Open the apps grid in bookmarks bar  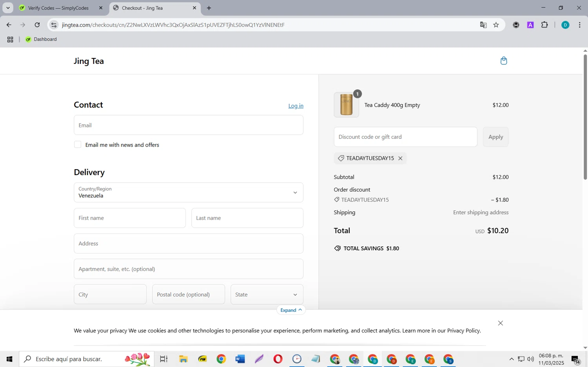(x=10, y=39)
